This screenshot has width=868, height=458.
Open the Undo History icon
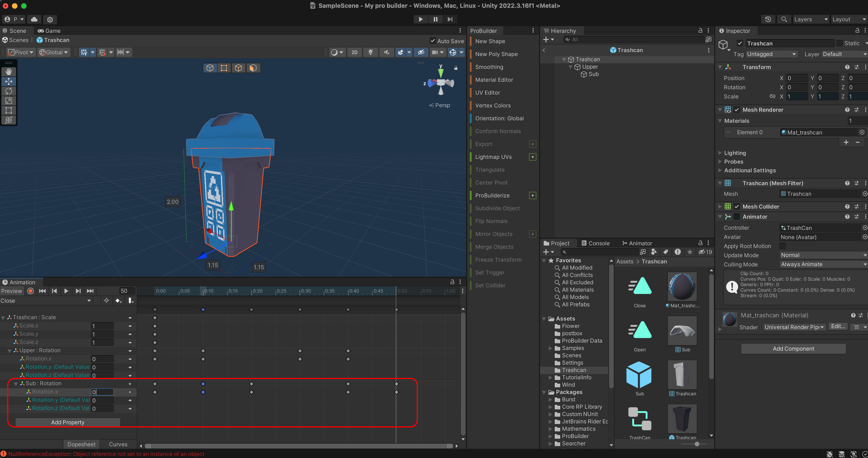pos(768,19)
